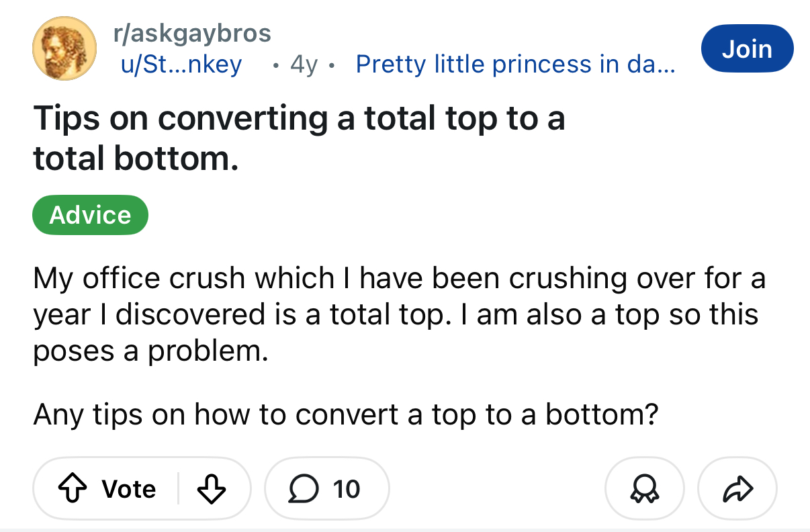Click the 'total bottom.' title line

136,159
